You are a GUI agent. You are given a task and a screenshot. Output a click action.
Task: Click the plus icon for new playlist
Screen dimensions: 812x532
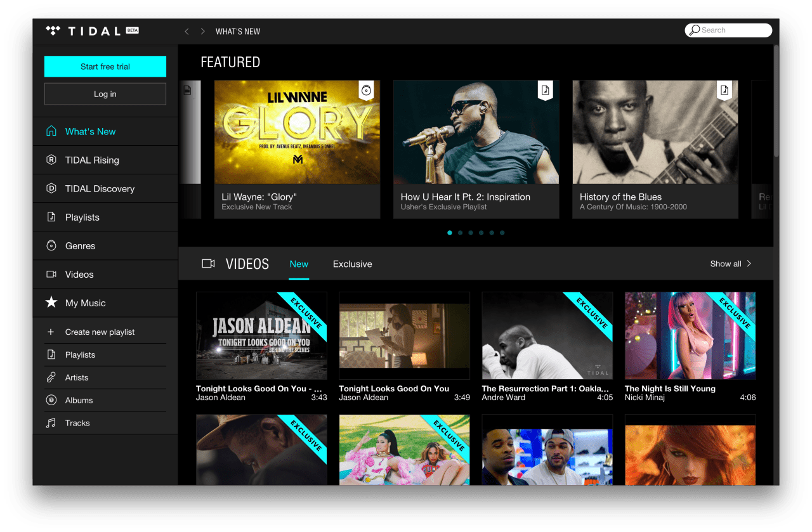[x=51, y=332]
